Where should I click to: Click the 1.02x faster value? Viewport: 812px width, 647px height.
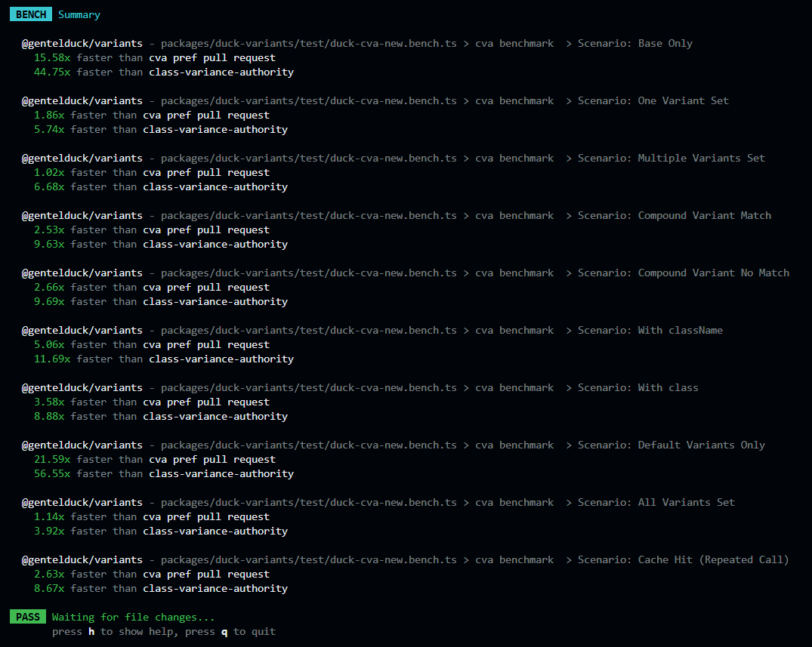tap(49, 173)
